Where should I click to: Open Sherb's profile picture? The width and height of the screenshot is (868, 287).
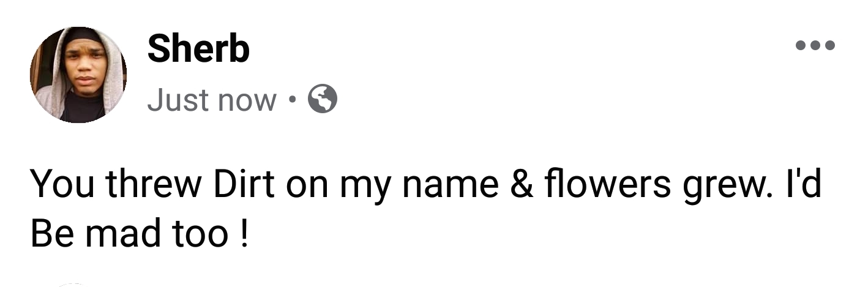[78, 75]
